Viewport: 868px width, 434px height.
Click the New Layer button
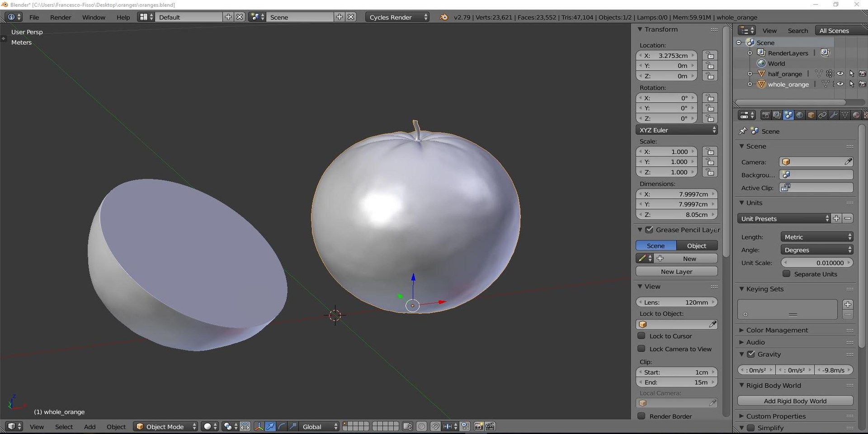tap(676, 271)
